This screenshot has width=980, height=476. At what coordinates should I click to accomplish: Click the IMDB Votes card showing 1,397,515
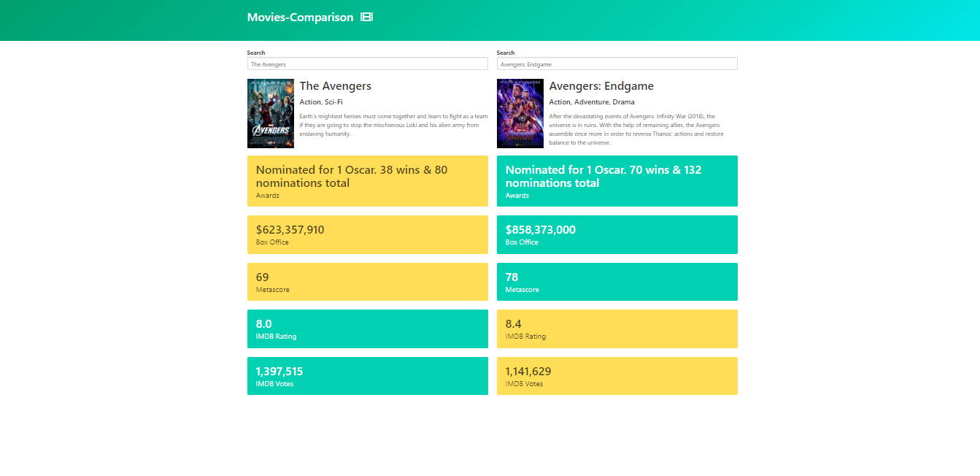click(x=367, y=376)
